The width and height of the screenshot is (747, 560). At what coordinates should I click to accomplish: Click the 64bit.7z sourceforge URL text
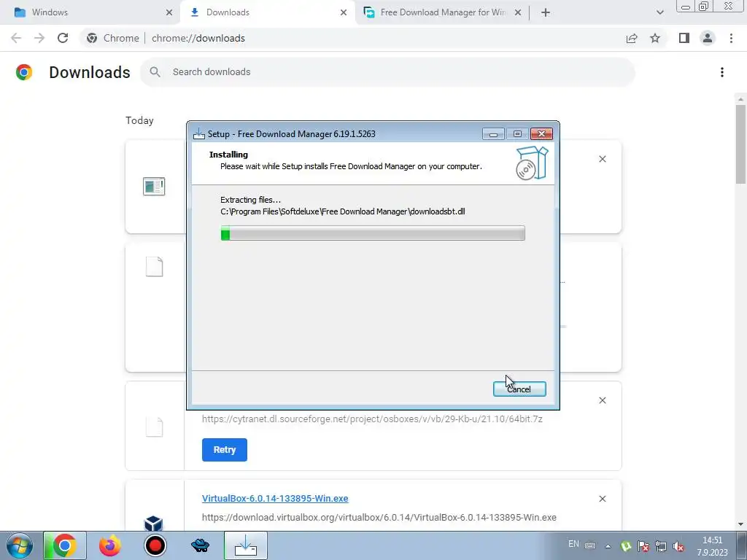pyautogui.click(x=372, y=419)
